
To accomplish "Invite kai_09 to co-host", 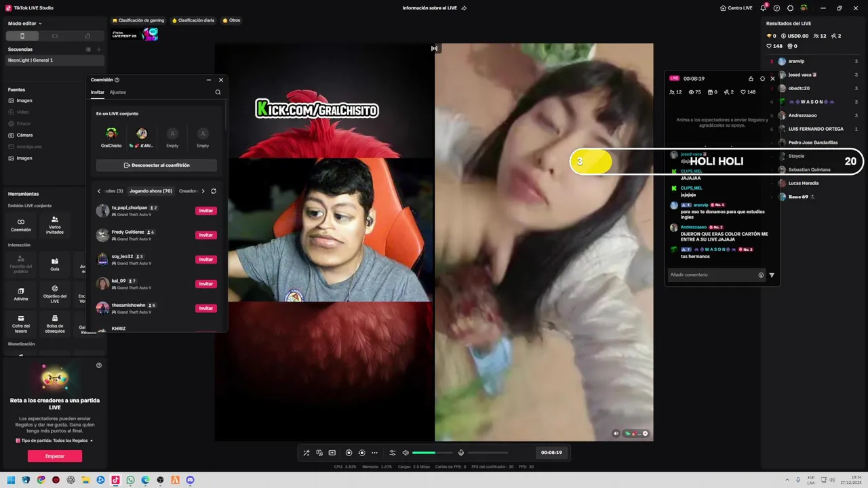I will click(206, 284).
